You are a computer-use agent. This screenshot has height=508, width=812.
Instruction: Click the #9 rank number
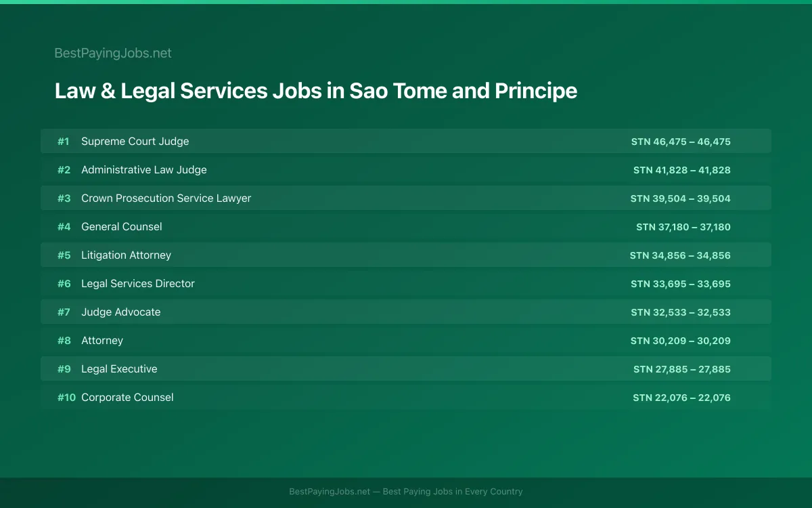pos(64,369)
